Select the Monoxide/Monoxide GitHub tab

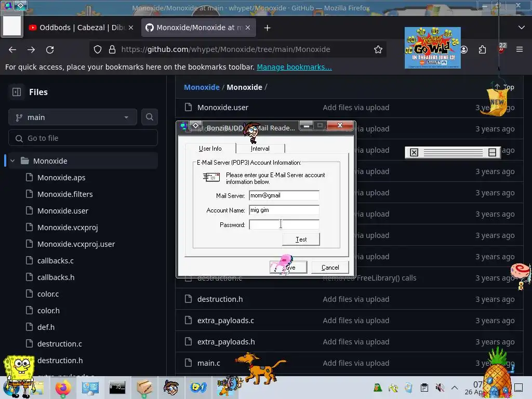click(199, 28)
